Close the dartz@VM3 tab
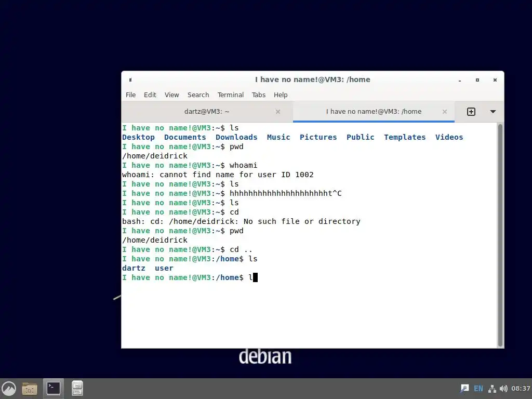This screenshot has height=399, width=532. [278, 112]
